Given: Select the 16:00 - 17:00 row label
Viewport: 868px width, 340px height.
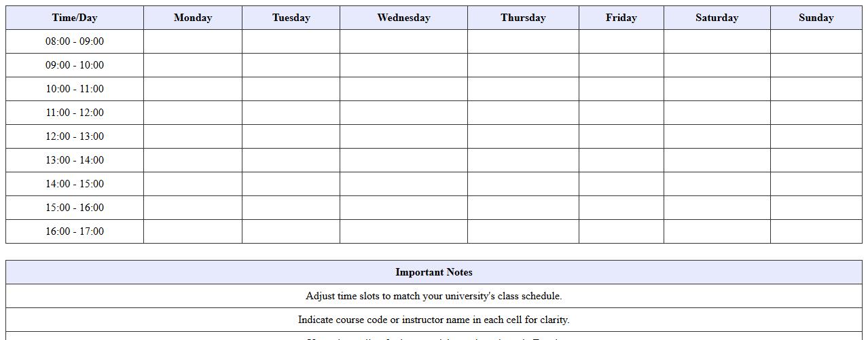Looking at the screenshot, I should pyautogui.click(x=75, y=231).
